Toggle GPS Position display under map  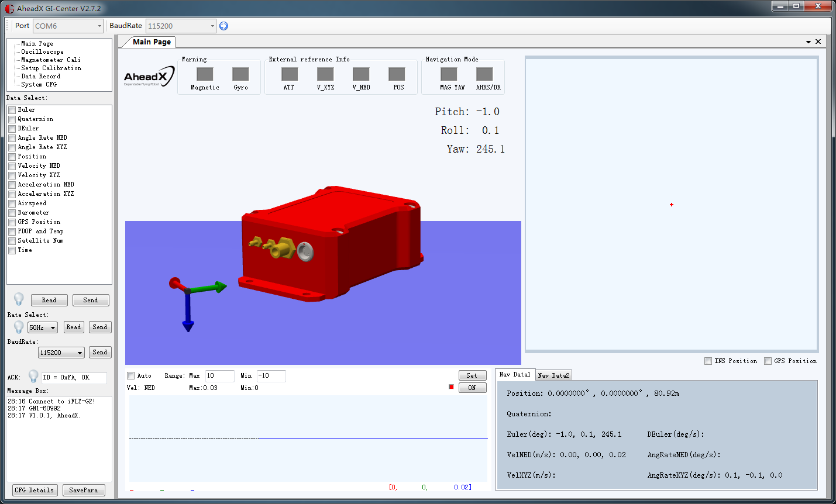coord(768,361)
